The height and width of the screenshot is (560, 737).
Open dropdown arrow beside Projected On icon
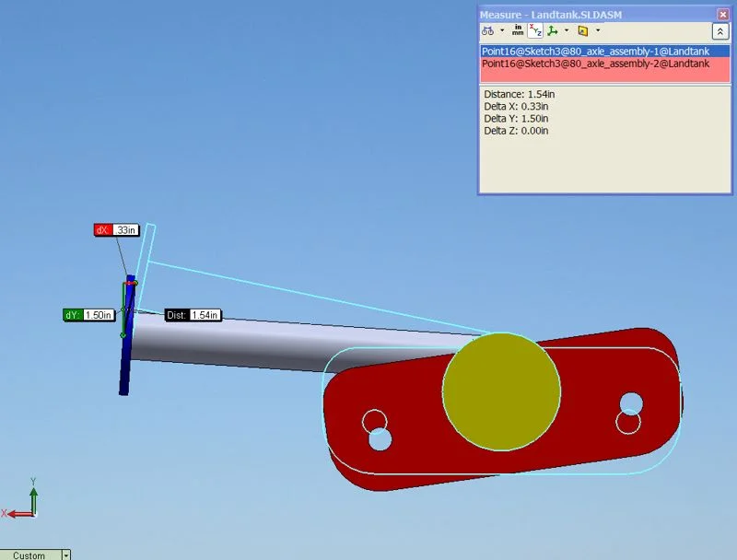(597, 30)
